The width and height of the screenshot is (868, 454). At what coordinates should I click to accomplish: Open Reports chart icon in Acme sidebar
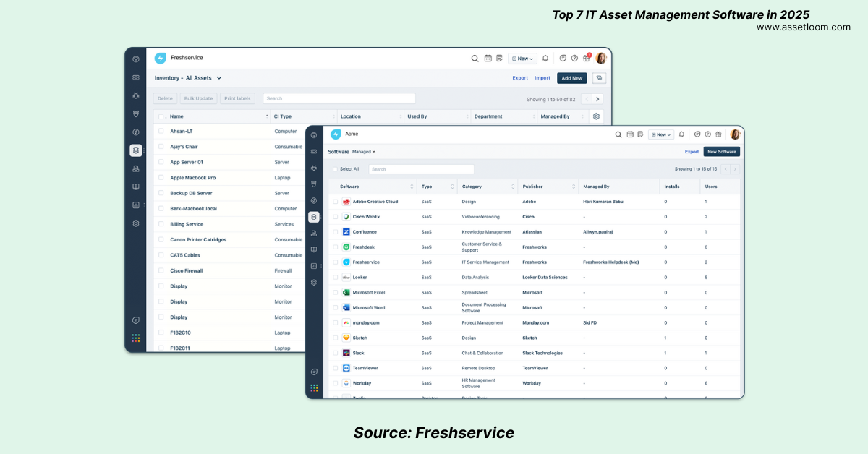(313, 266)
